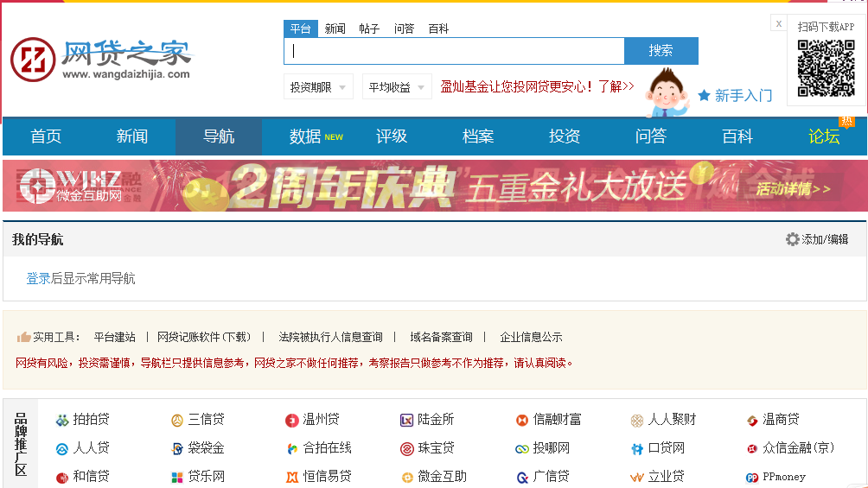The width and height of the screenshot is (868, 488).
Task: Click the 微金互助网 anniversary banner
Action: tap(435, 186)
